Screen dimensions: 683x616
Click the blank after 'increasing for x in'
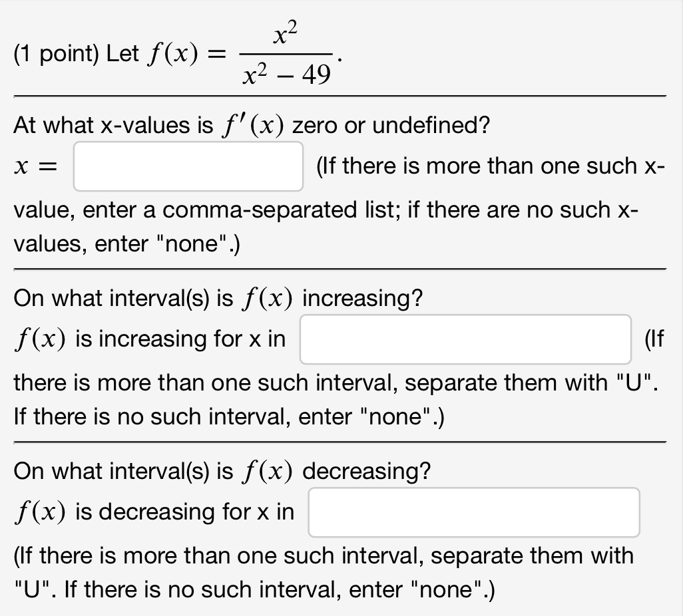coord(465,339)
